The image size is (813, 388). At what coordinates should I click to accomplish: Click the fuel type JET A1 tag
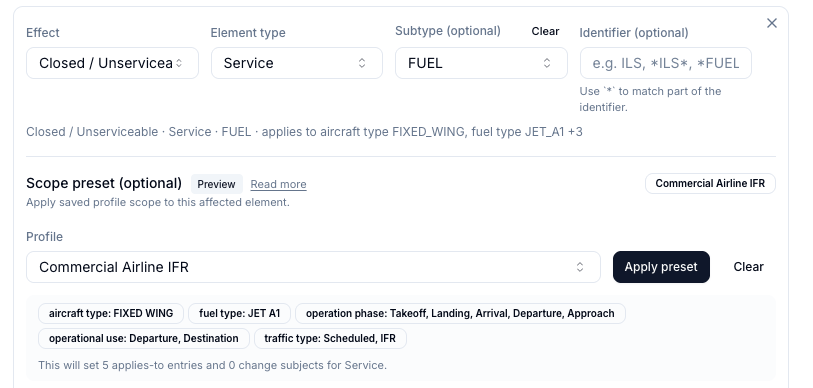[x=240, y=313]
